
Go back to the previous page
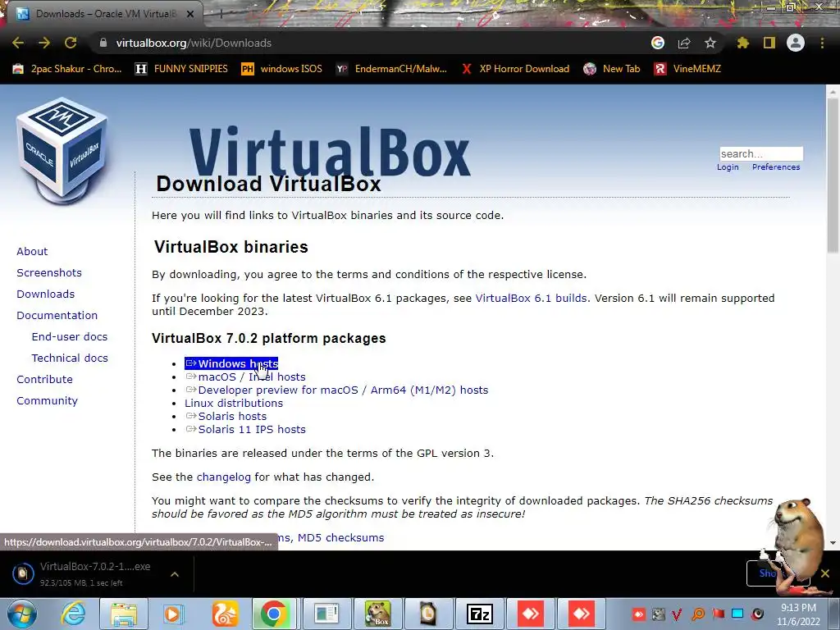pyautogui.click(x=18, y=43)
